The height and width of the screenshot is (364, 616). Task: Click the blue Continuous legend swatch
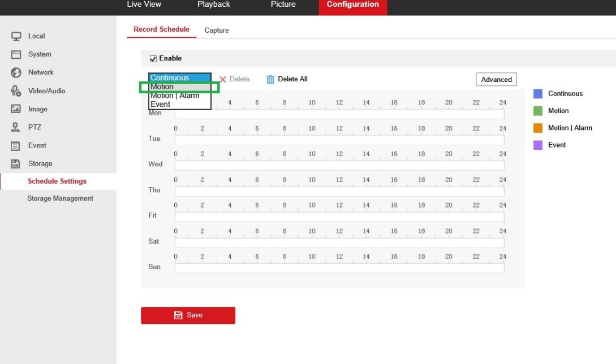[x=538, y=93]
